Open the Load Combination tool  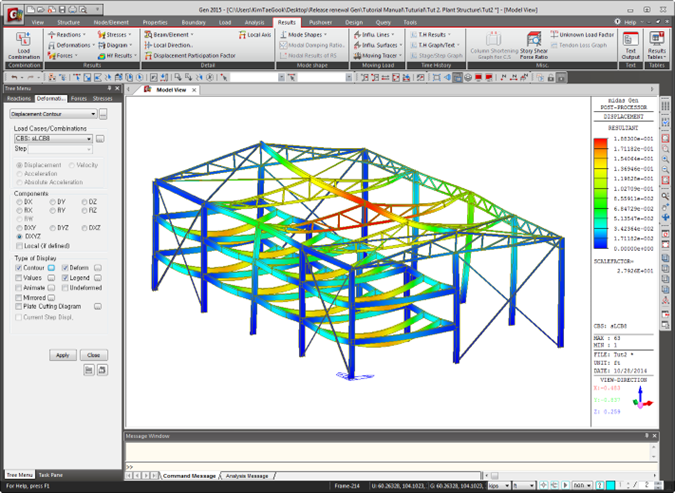click(23, 45)
